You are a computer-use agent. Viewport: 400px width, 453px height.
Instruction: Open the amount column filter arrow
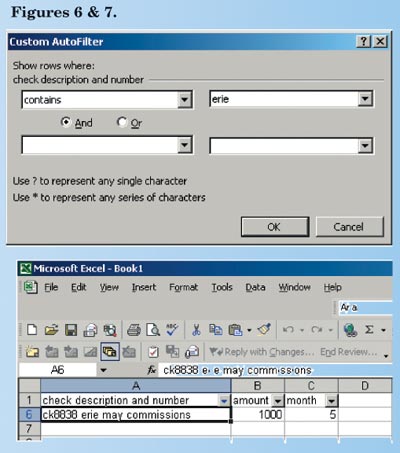coord(277,400)
